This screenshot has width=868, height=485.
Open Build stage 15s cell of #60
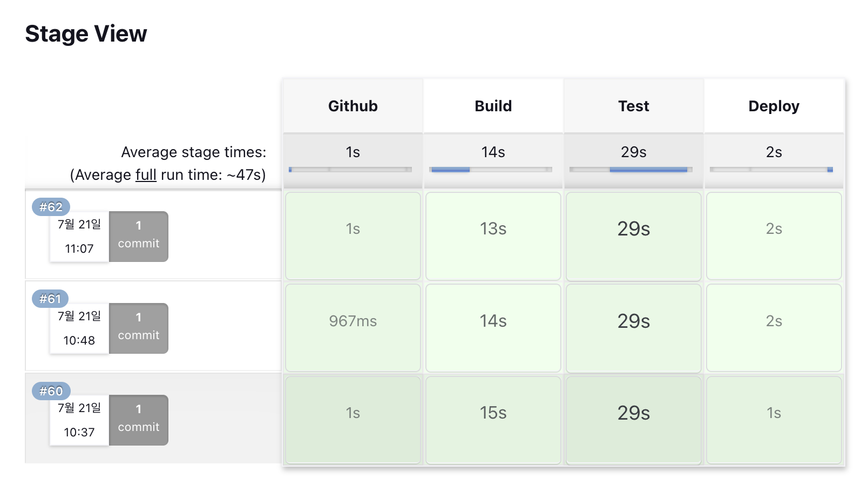pyautogui.click(x=493, y=420)
